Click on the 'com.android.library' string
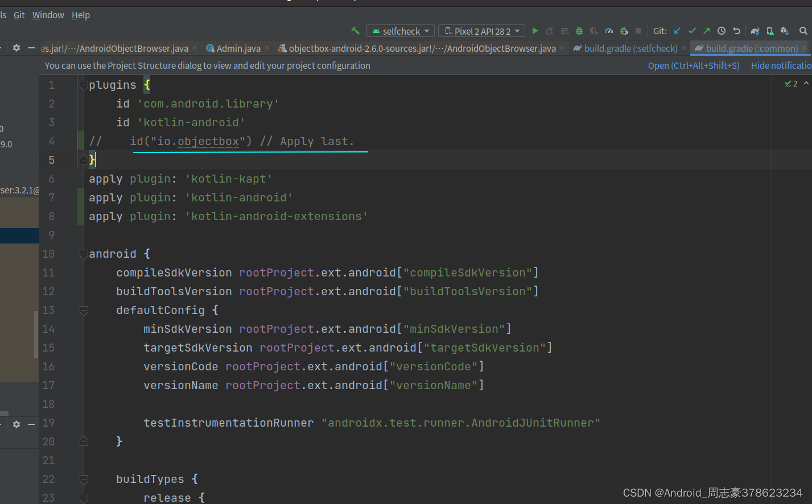812x504 pixels. coord(208,104)
